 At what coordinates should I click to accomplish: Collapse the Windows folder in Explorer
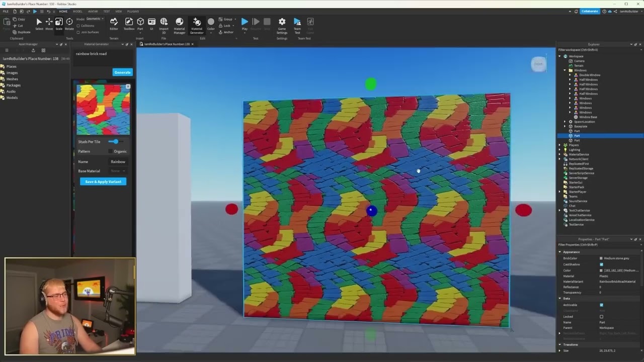(x=565, y=70)
